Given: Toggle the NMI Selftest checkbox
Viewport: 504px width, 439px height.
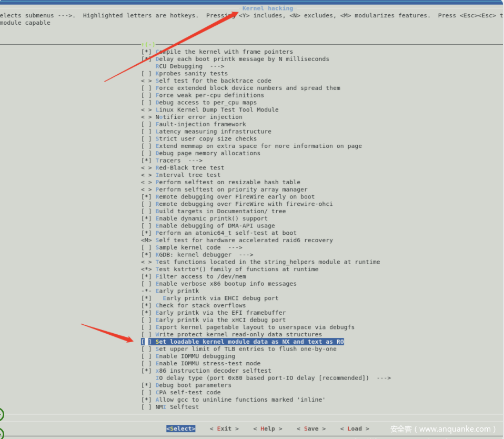Looking at the screenshot, I should [x=146, y=407].
